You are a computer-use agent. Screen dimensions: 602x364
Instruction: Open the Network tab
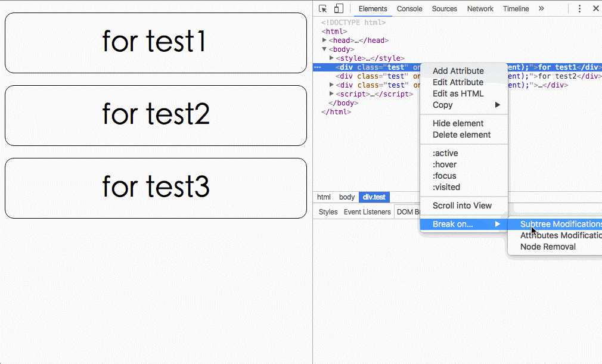point(480,9)
